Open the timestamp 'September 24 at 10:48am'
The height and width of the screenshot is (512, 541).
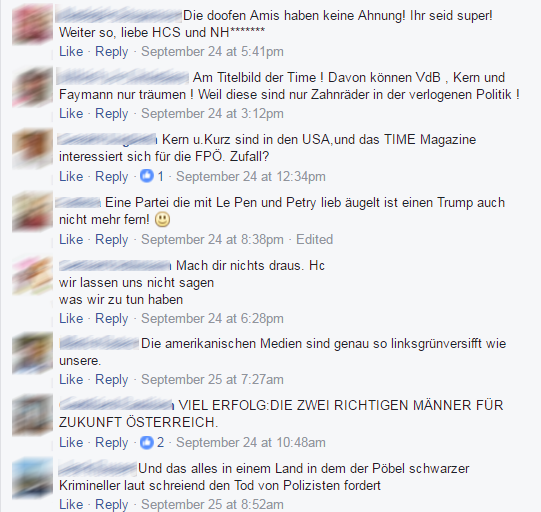(251, 442)
